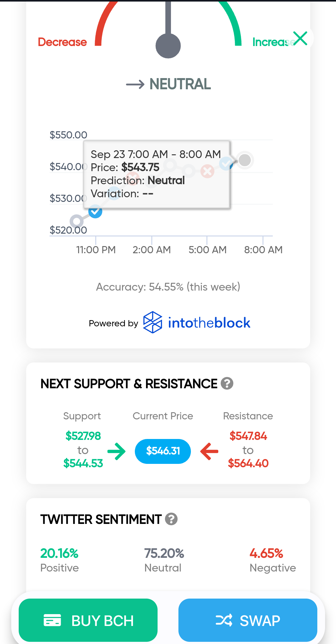The width and height of the screenshot is (336, 644).
Task: Click the 4.65% Negative sentiment value
Action: pyautogui.click(x=266, y=553)
